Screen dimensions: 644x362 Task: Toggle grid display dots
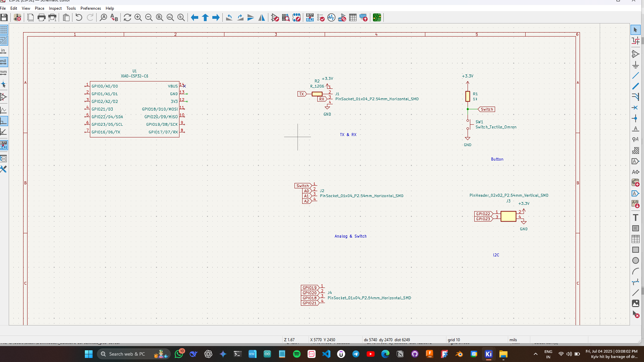pyautogui.click(x=4, y=30)
